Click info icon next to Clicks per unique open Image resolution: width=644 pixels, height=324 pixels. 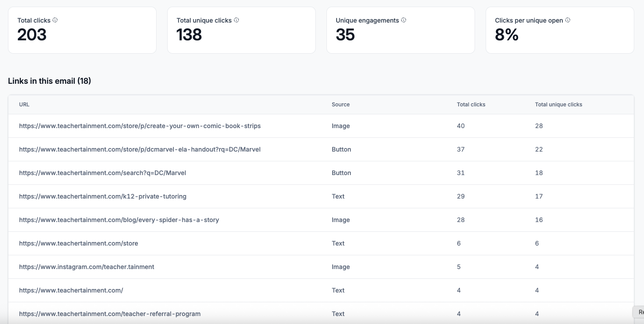(x=568, y=20)
